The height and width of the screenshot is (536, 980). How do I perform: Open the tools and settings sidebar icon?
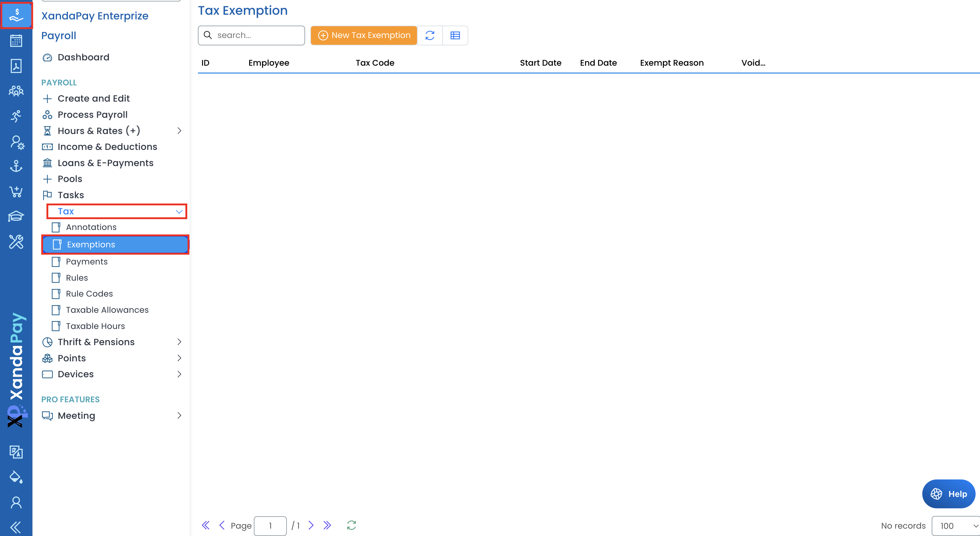(16, 241)
